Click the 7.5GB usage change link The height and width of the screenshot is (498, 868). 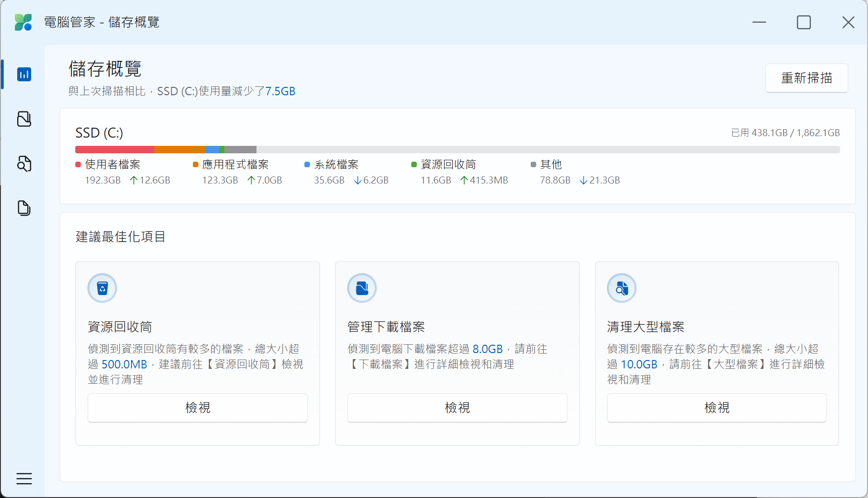coord(280,91)
